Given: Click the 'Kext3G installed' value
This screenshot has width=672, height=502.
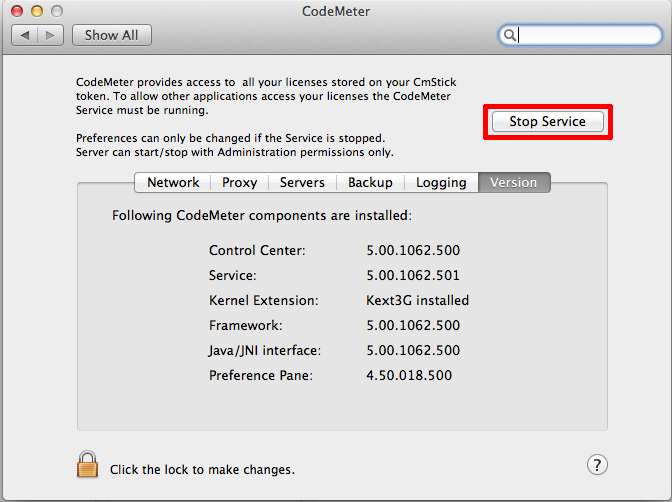Looking at the screenshot, I should coord(417,300).
